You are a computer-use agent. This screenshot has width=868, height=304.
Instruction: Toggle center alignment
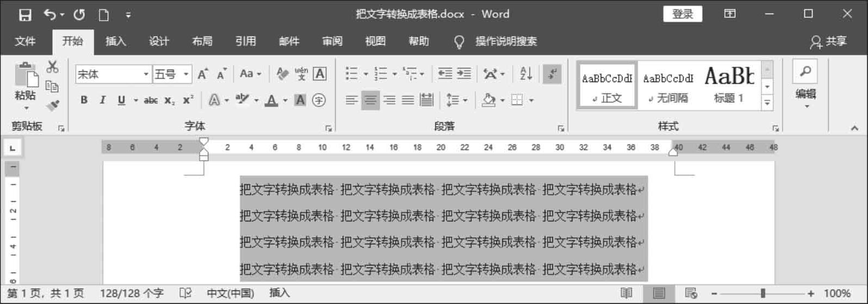click(371, 100)
